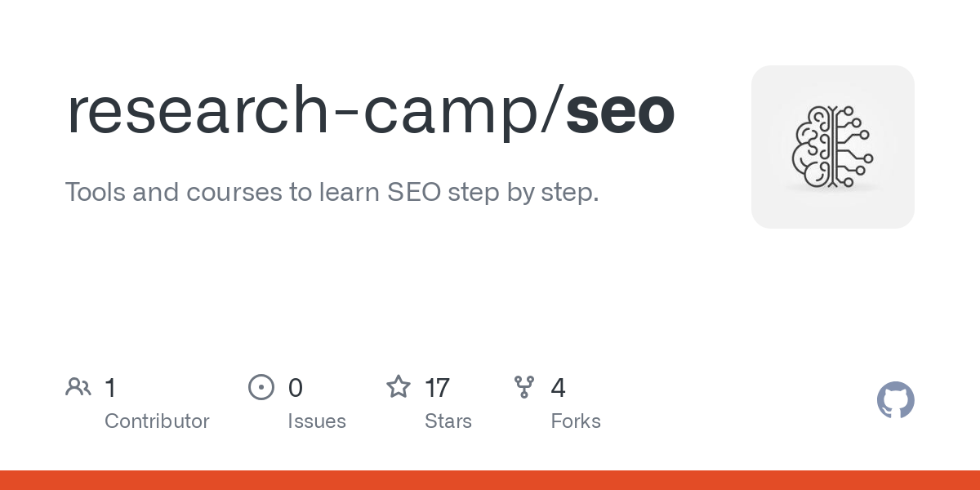The width and height of the screenshot is (980, 490).
Task: Open the brain circuit repository avatar
Action: click(x=832, y=147)
